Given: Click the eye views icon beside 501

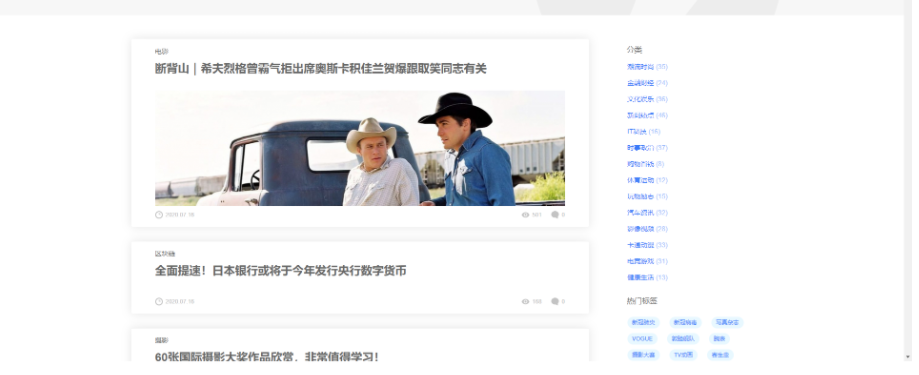Looking at the screenshot, I should (x=525, y=215).
